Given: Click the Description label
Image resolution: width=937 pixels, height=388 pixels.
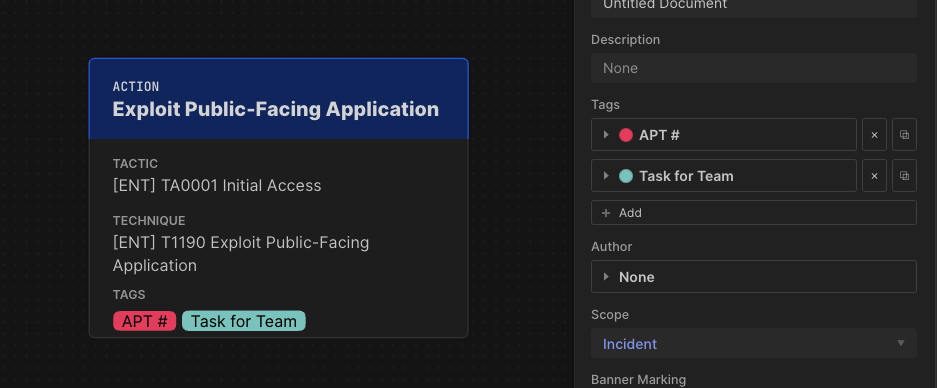Looking at the screenshot, I should point(626,39).
